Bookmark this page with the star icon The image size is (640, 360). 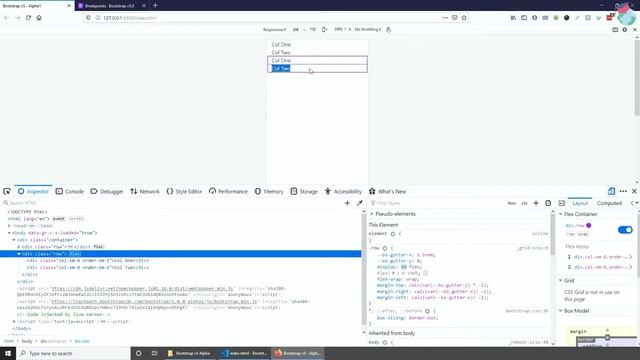[464, 18]
